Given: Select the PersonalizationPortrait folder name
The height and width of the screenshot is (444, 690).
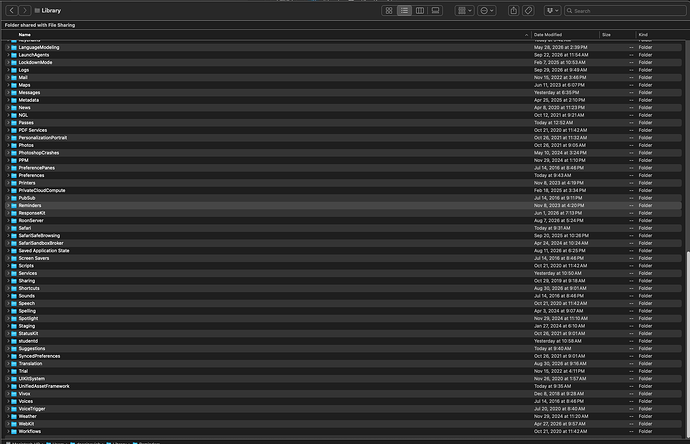Looking at the screenshot, I should 43,138.
